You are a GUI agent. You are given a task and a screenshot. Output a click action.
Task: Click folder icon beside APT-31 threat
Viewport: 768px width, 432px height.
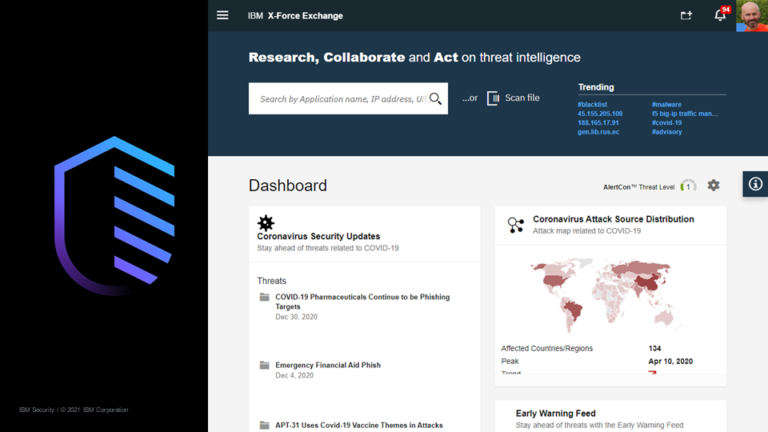tap(264, 425)
